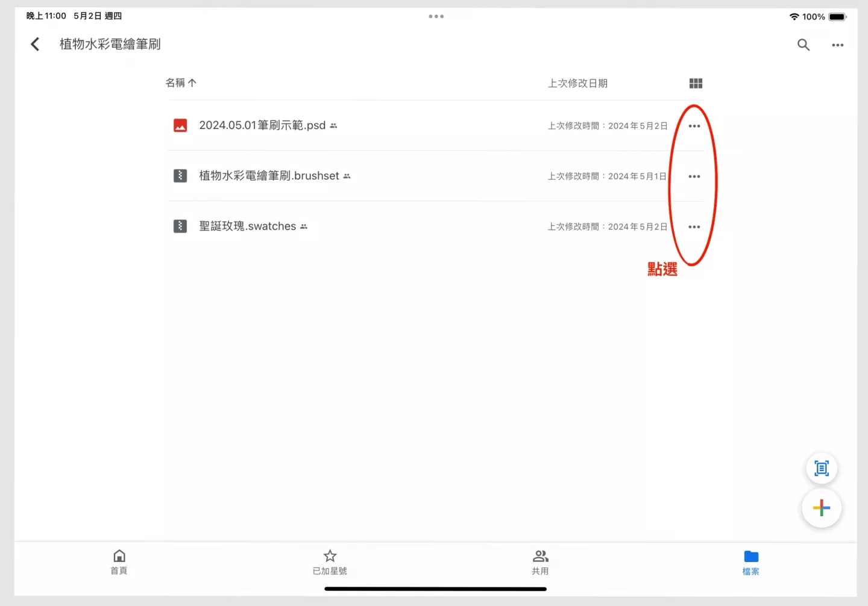Open search with magnifier icon
Viewport: 868px width, 606px height.
coord(803,45)
